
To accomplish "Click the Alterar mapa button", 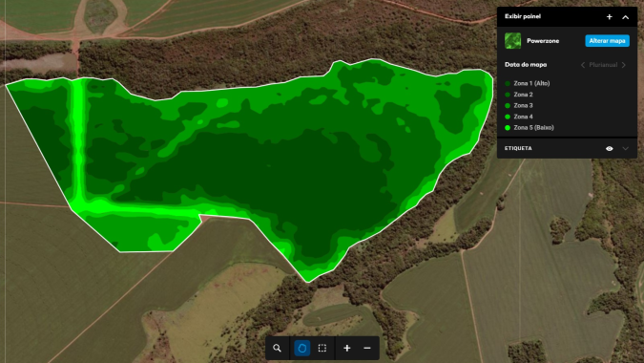I will pyautogui.click(x=607, y=41).
